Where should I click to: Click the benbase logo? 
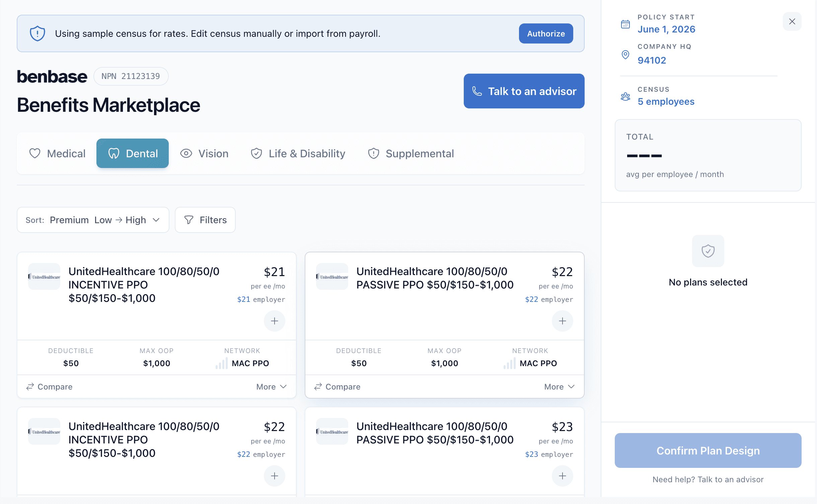pos(52,76)
